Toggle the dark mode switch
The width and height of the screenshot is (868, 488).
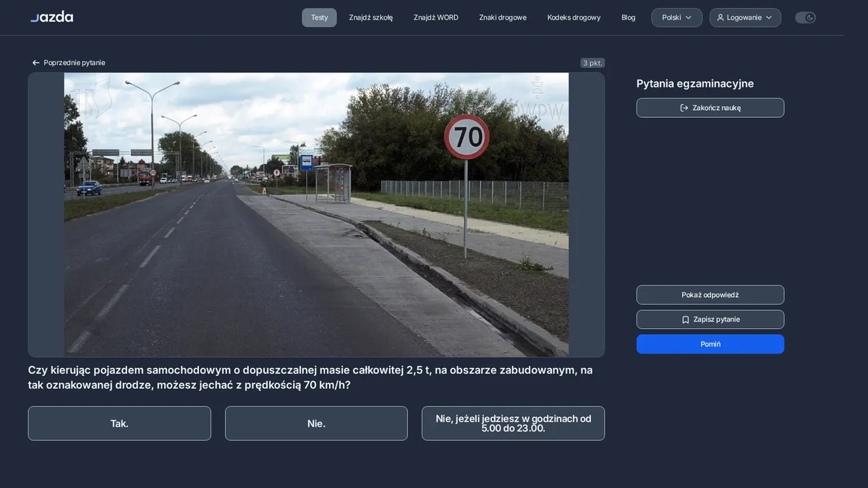(805, 17)
